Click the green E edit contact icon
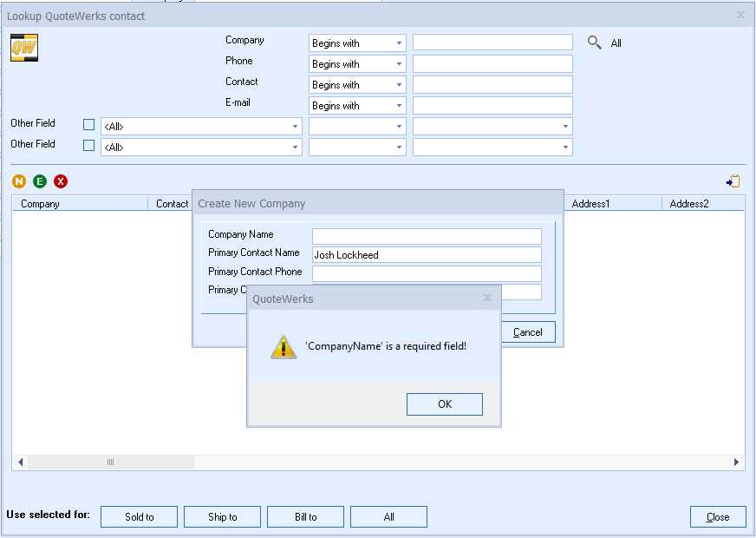 pos(40,181)
